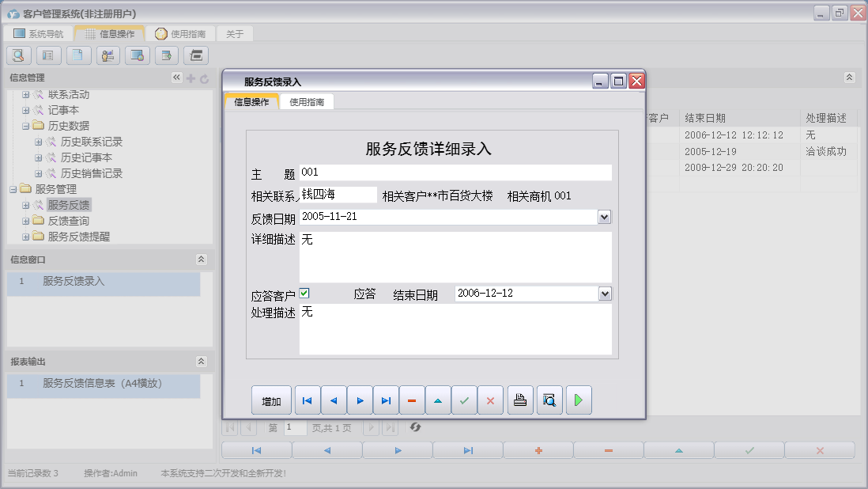
Task: Select 服务反馈信息表 (A4横放) report
Action: point(102,383)
